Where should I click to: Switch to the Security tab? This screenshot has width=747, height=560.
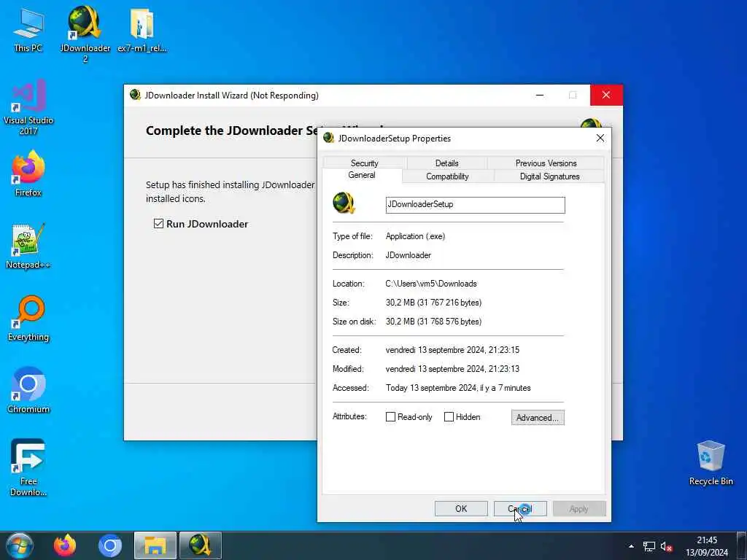pos(365,163)
